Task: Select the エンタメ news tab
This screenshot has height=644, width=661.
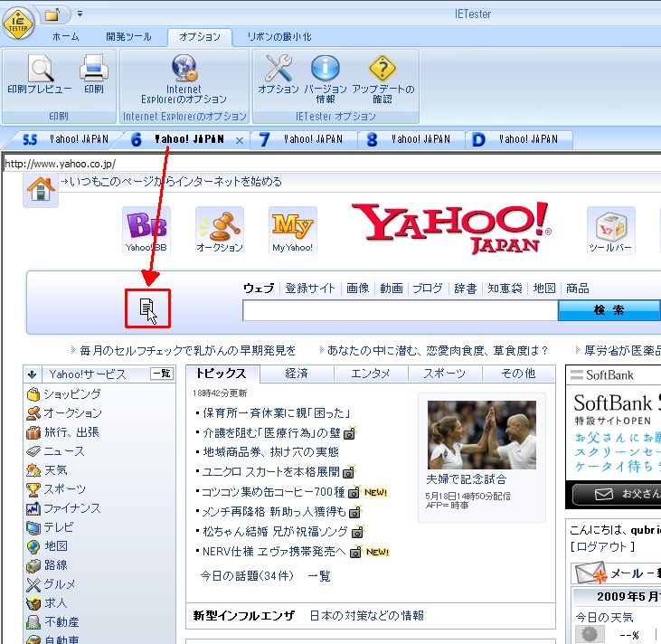Action: tap(371, 374)
